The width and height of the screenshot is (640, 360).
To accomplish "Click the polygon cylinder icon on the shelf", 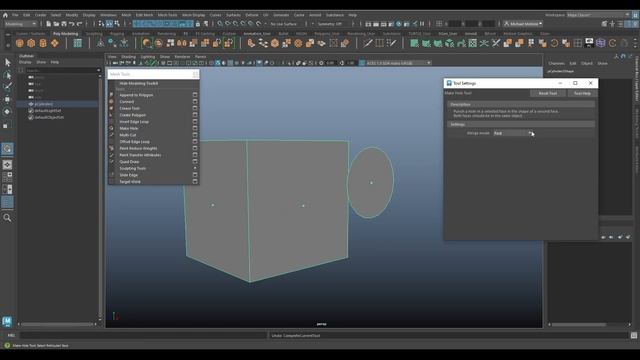I will 43,43.
